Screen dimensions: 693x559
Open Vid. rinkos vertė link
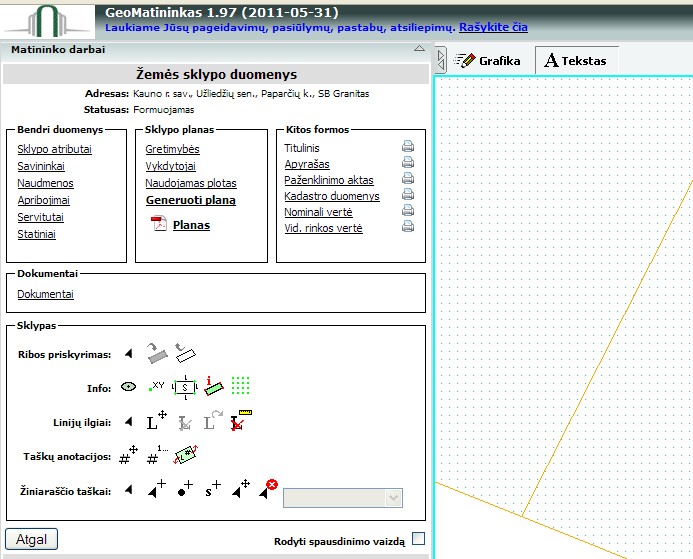point(324,228)
